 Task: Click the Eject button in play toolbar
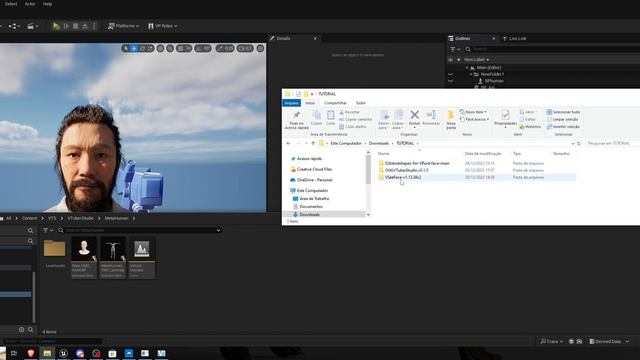click(x=85, y=26)
